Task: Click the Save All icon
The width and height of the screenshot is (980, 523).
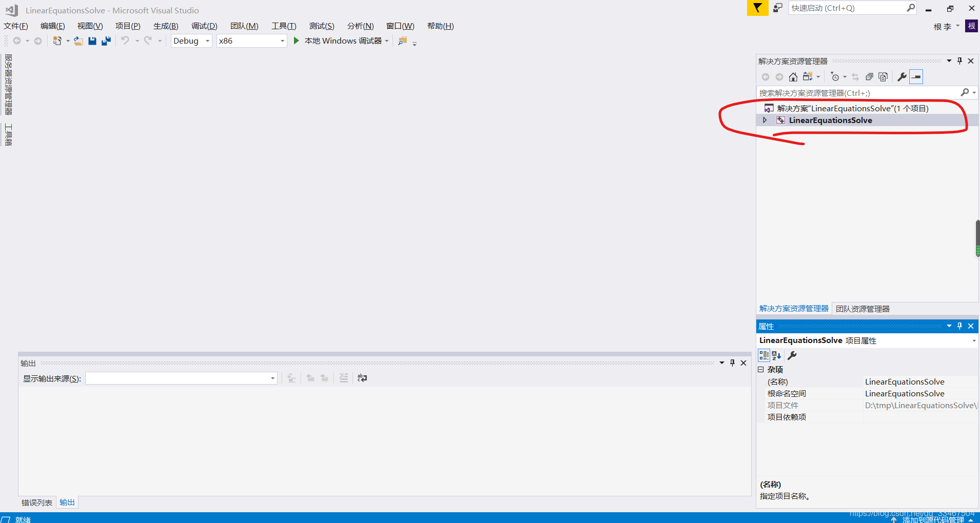Action: pyautogui.click(x=106, y=41)
